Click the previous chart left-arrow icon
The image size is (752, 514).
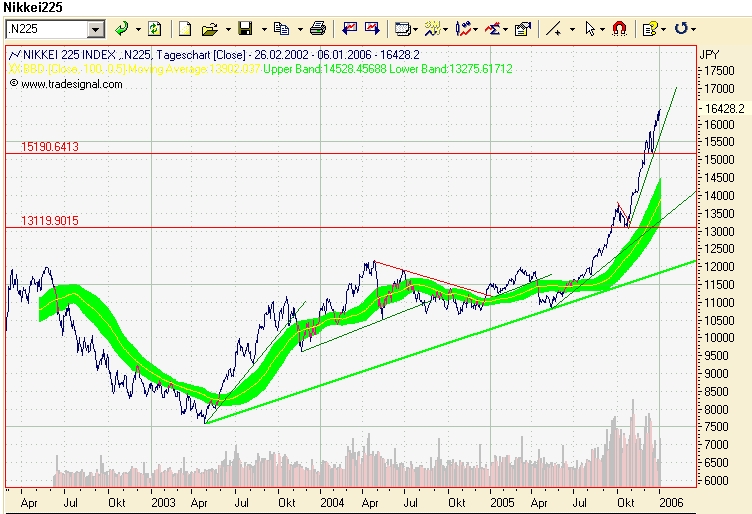click(350, 29)
